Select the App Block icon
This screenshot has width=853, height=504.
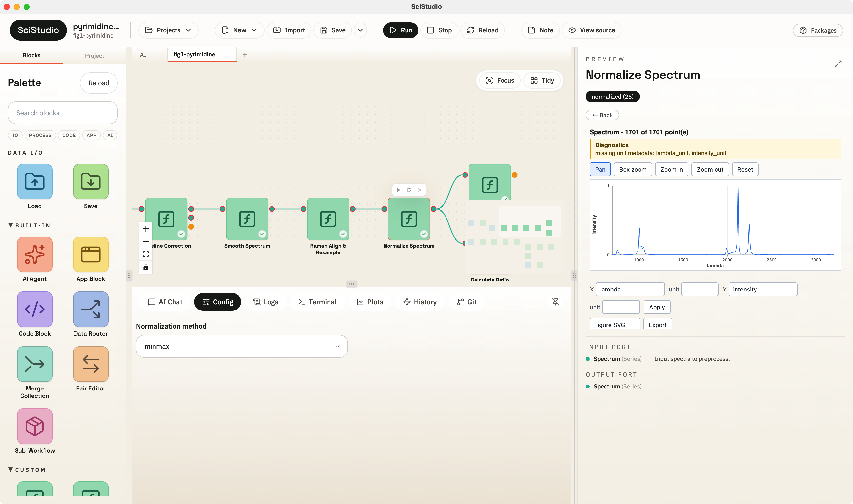(91, 254)
